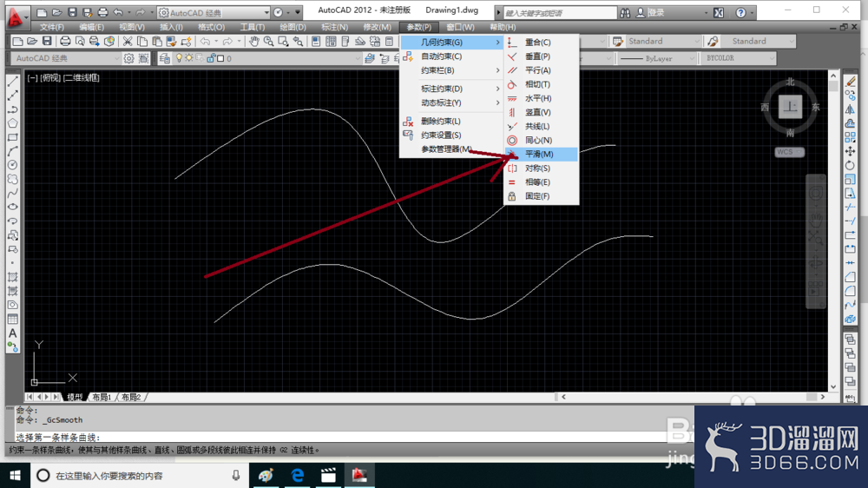Screen dimensions: 868x488
Task: Open the Table tool in the draw toolbar
Action: pos(13,320)
